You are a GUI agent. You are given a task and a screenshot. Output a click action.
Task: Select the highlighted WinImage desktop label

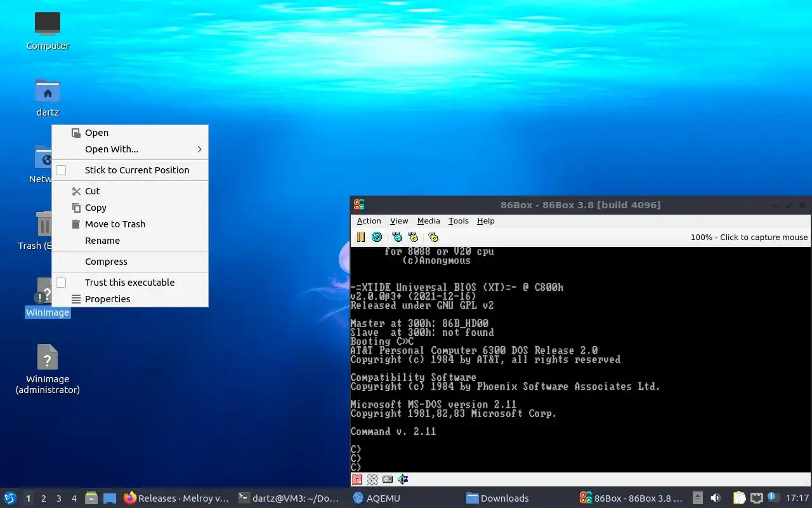tap(48, 312)
